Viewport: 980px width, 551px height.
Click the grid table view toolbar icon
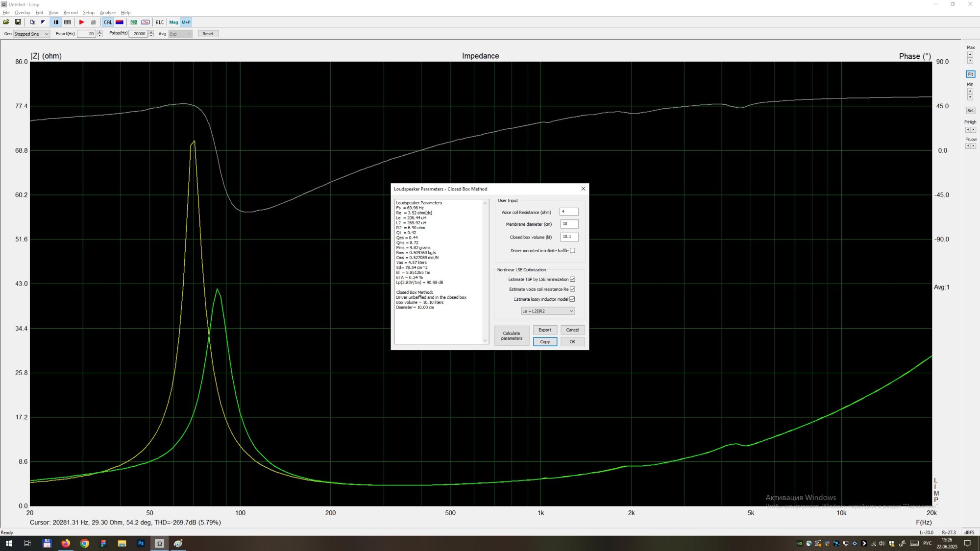[68, 22]
